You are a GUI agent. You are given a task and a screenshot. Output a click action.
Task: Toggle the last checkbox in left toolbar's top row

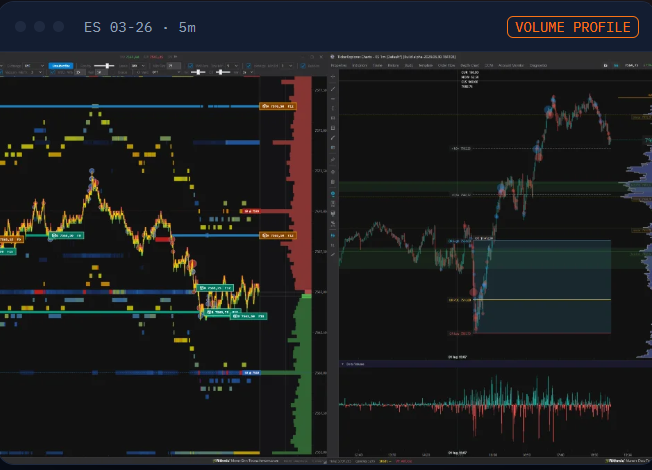(303, 66)
